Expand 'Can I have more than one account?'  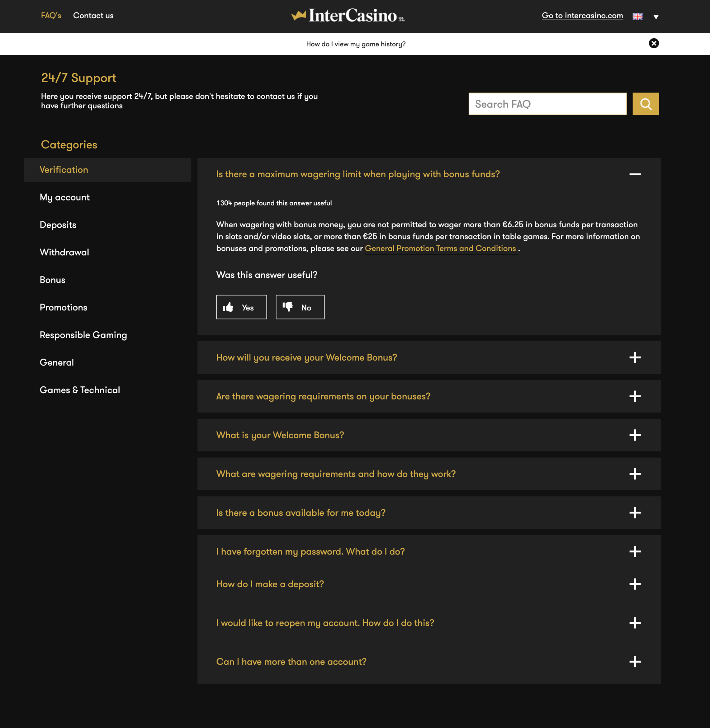coord(429,662)
